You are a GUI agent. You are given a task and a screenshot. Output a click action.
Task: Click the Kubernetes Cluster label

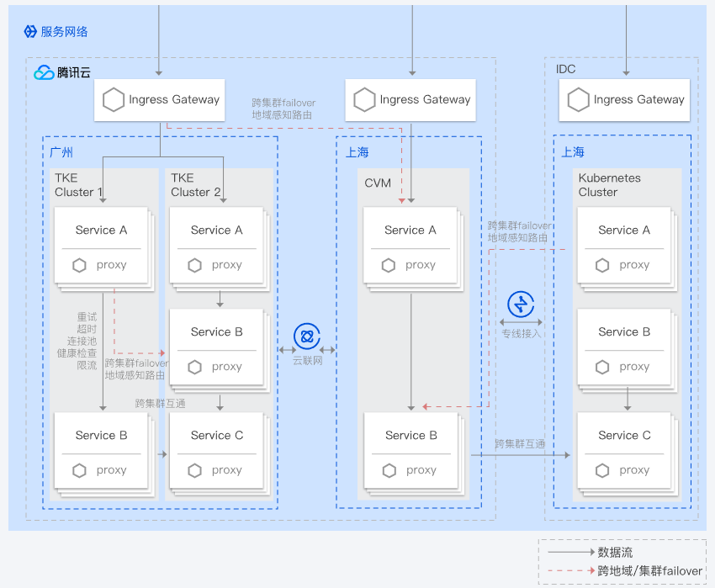pyautogui.click(x=610, y=185)
